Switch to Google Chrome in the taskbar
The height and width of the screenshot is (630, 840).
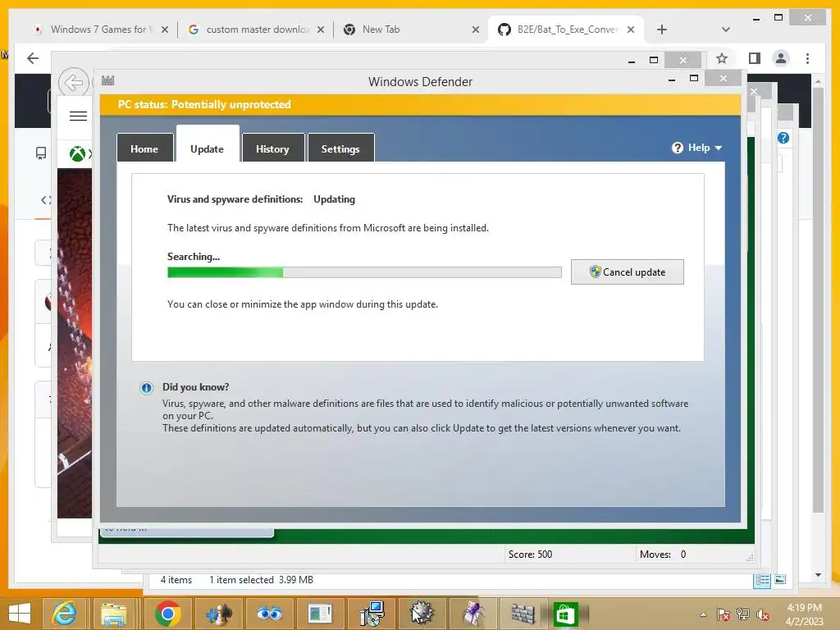167,614
